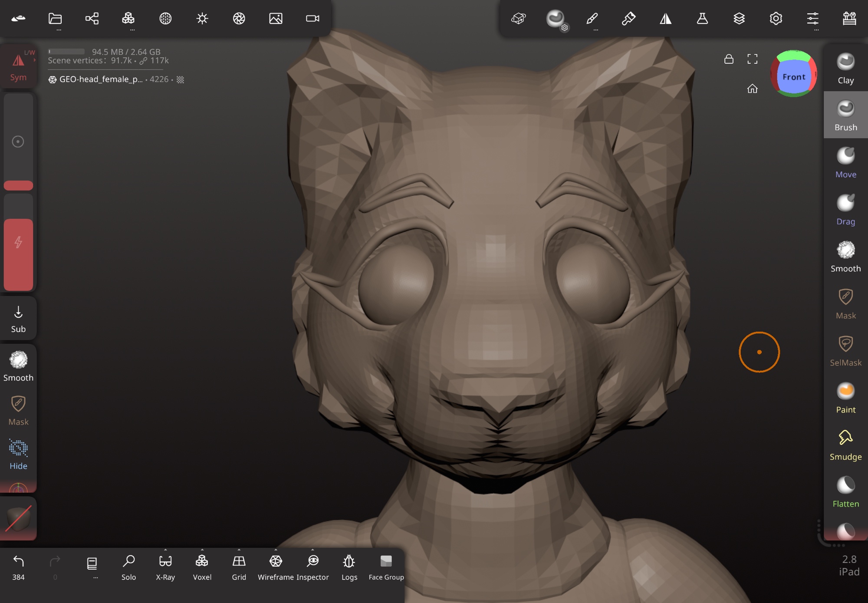Select the SelMask tool
This screenshot has height=603, width=868.
845,351
